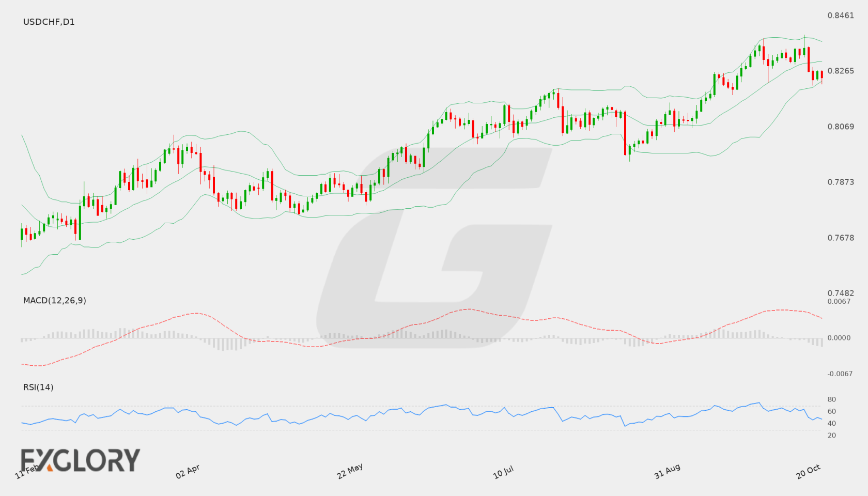Click the RSI axis value 80
The image size is (868, 496).
[832, 399]
